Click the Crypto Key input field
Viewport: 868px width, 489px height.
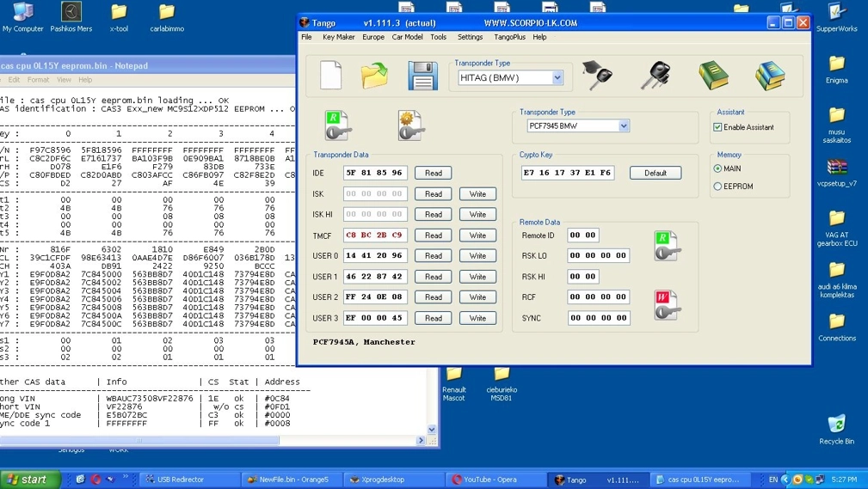pos(568,173)
